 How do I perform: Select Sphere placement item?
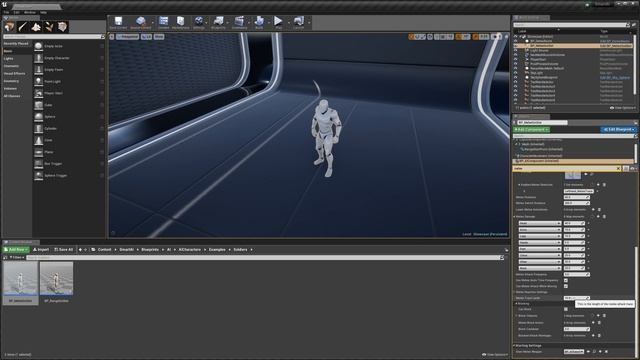click(69, 117)
